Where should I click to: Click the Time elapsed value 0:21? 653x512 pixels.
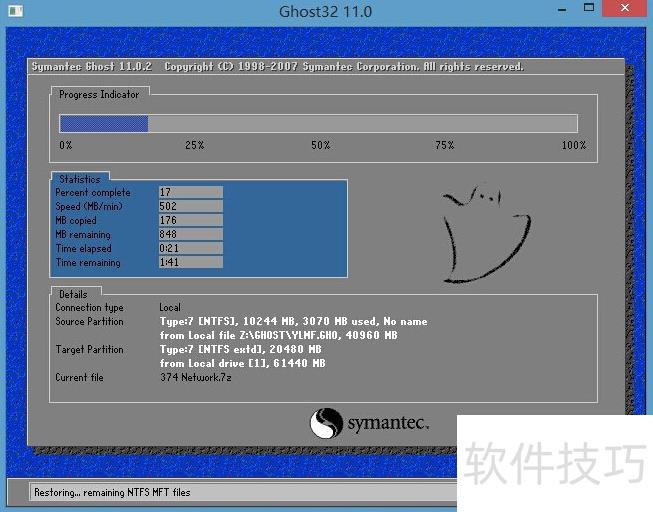click(x=191, y=248)
